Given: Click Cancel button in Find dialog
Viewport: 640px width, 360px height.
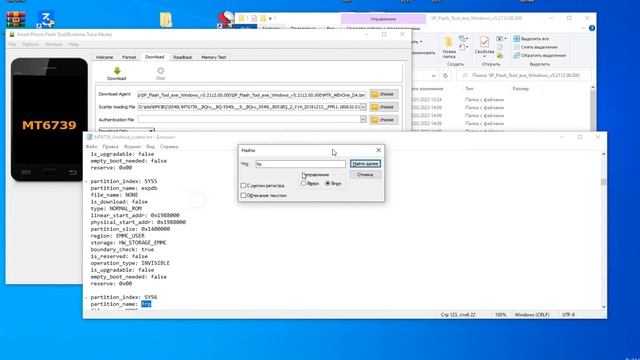Looking at the screenshot, I should [x=365, y=175].
